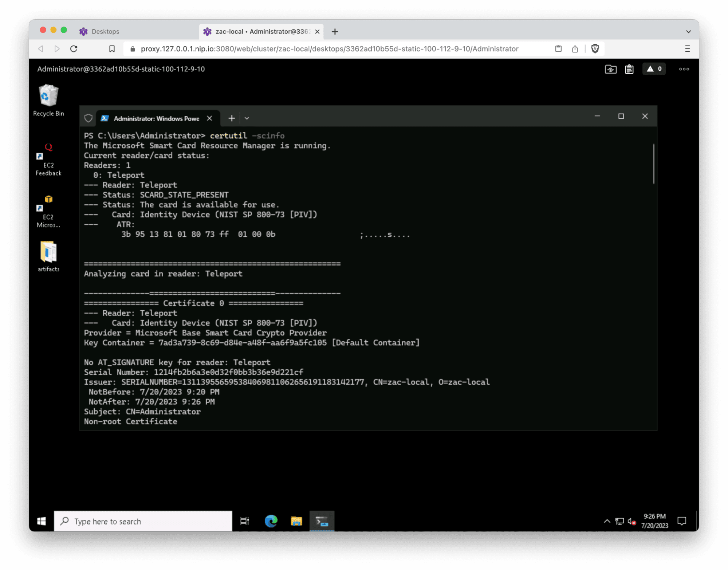Click the macOS yellow minimize button
This screenshot has width=728, height=570.
(53, 30)
